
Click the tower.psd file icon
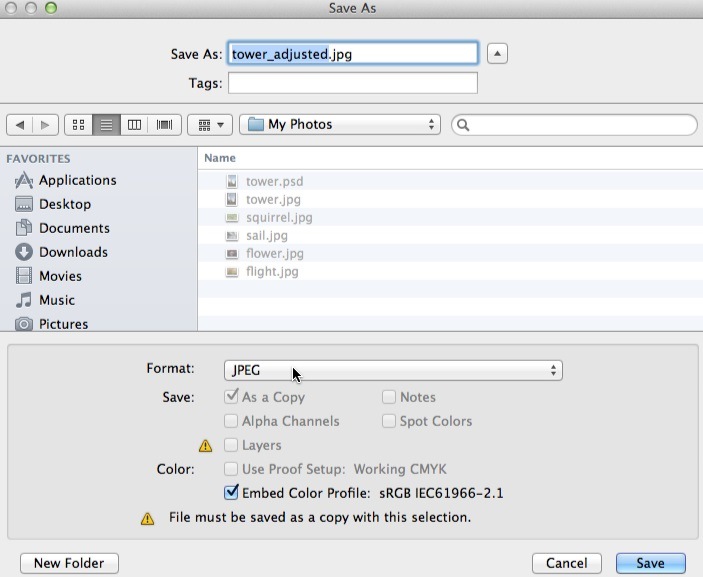(231, 181)
